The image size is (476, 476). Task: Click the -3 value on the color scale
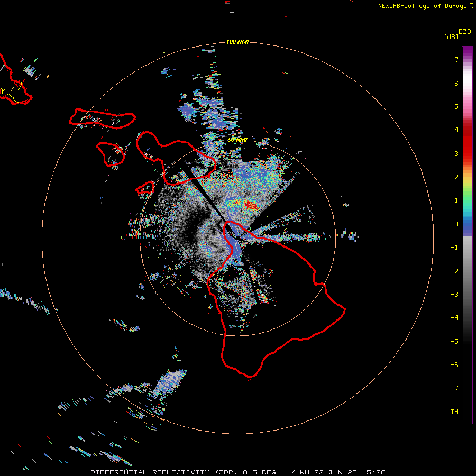click(x=454, y=295)
